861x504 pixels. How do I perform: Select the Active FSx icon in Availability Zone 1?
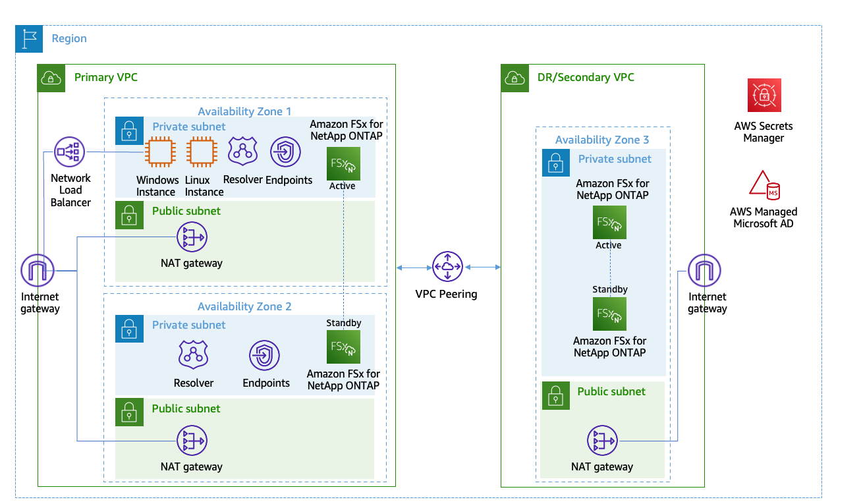pyautogui.click(x=343, y=164)
